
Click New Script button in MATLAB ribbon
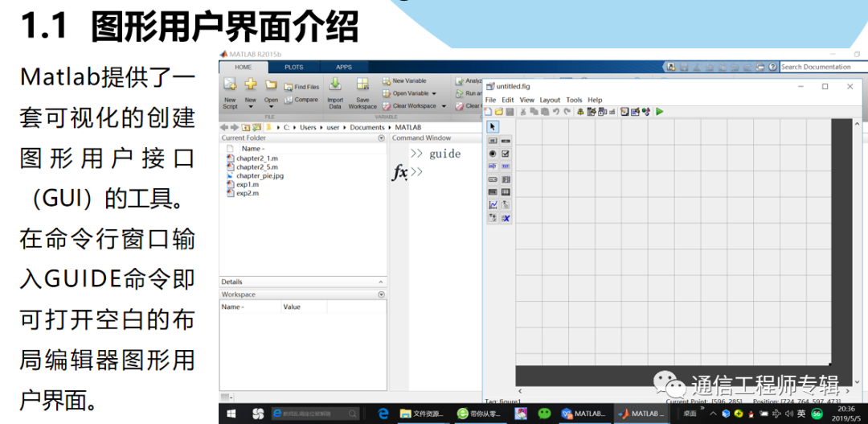click(x=230, y=93)
